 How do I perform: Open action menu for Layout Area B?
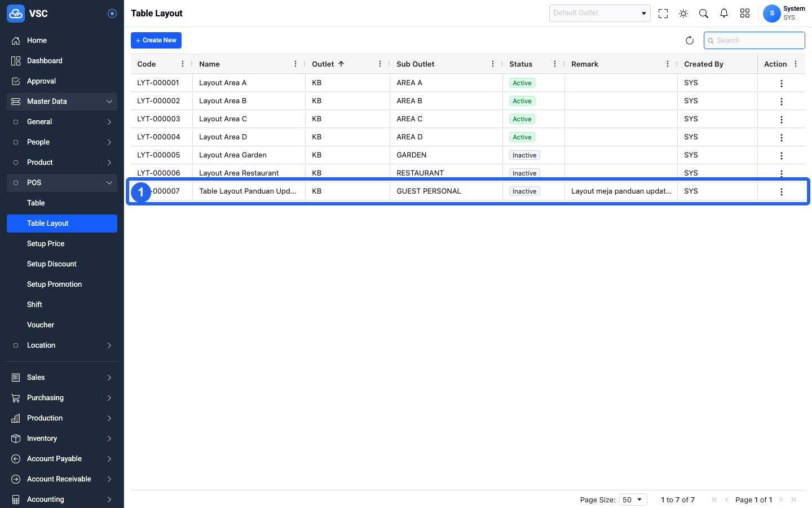click(782, 102)
